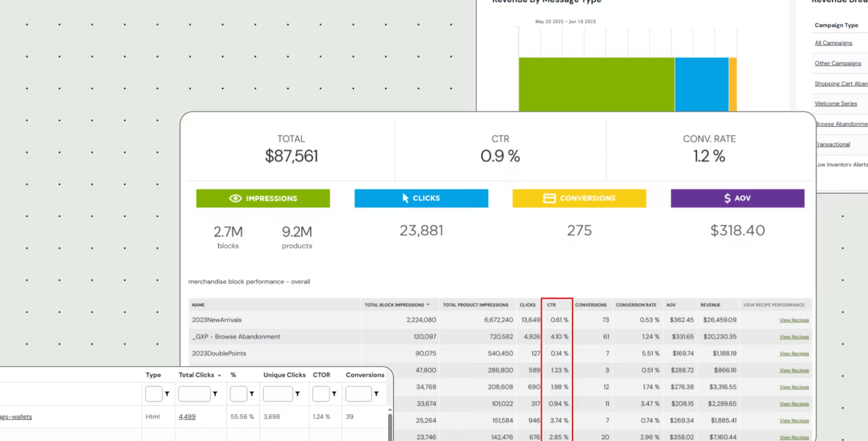
Task: Click the dollar icon on the AOV tile
Action: click(x=727, y=198)
